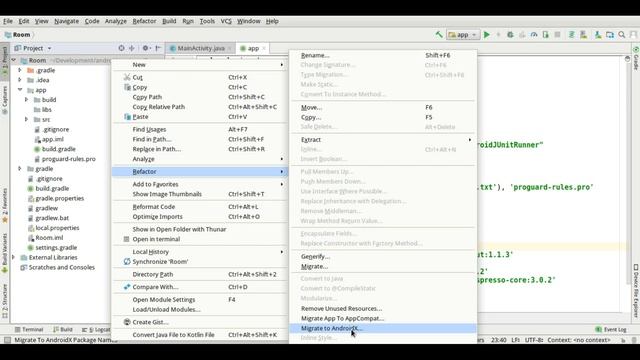The width and height of the screenshot is (640, 360).
Task: Open the Logcat tool window
Action: [x=96, y=329]
